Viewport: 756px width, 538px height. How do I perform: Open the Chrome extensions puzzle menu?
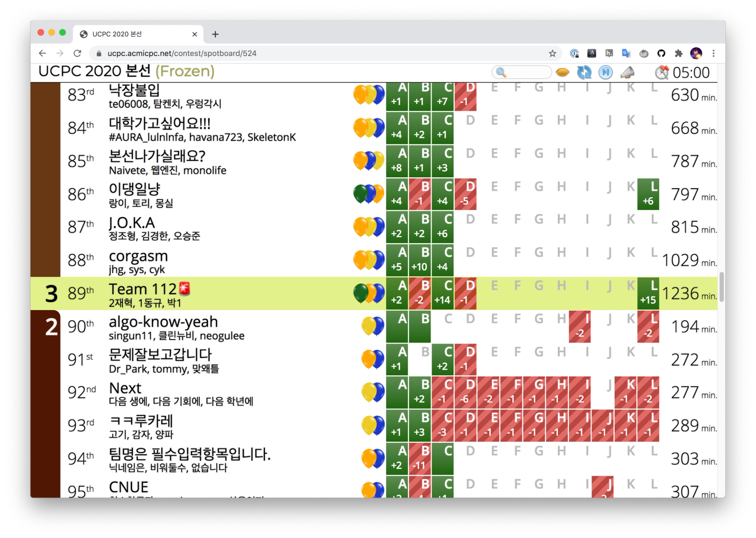(x=678, y=54)
